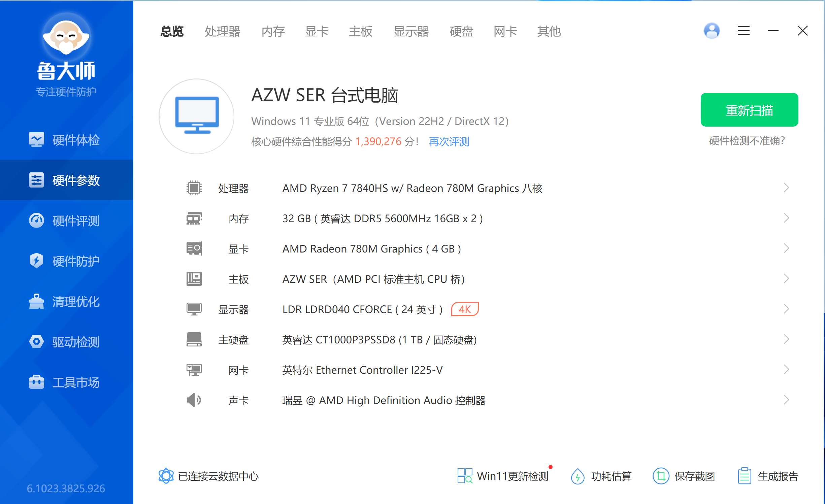
Task: Click the 内存 RAM module icon
Action: tap(194, 218)
